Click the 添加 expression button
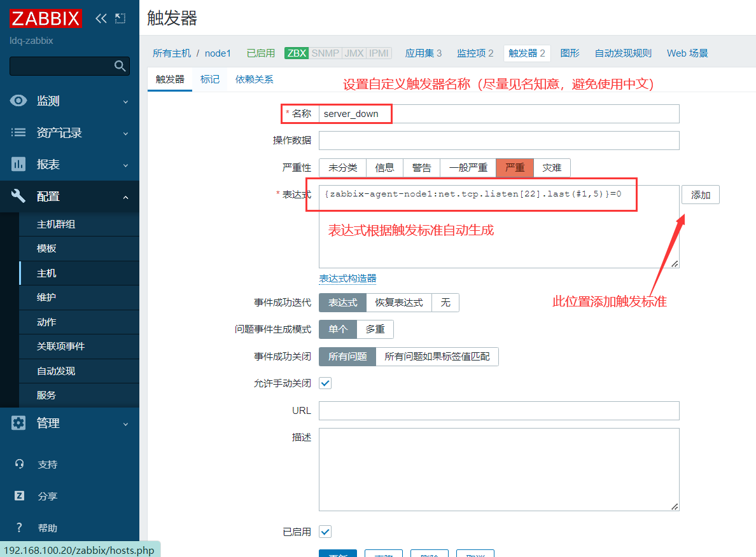 (700, 195)
